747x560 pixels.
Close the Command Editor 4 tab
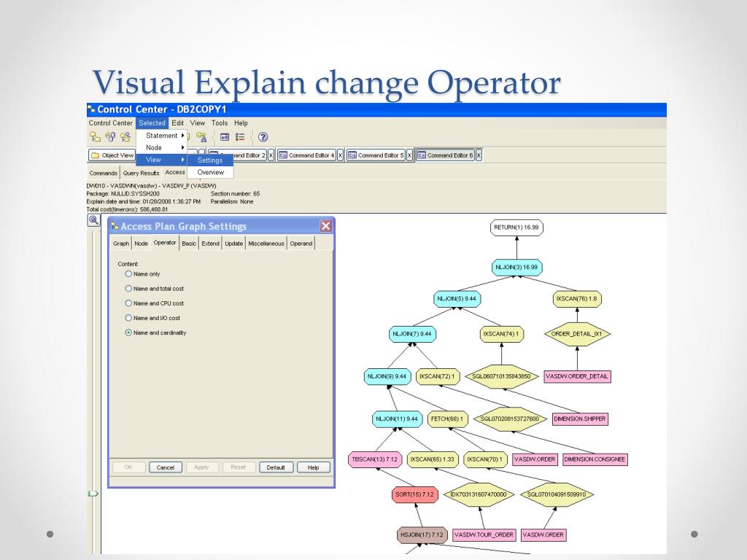point(340,155)
